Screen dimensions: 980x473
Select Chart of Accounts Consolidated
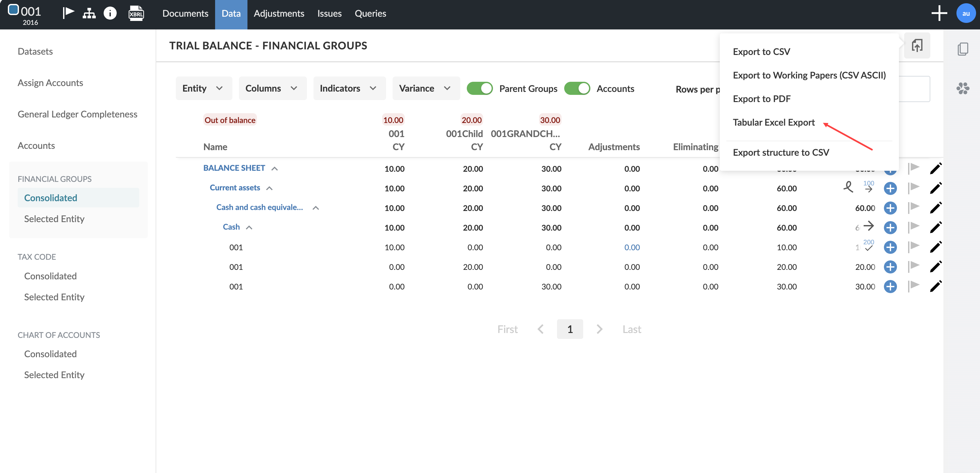click(50, 354)
